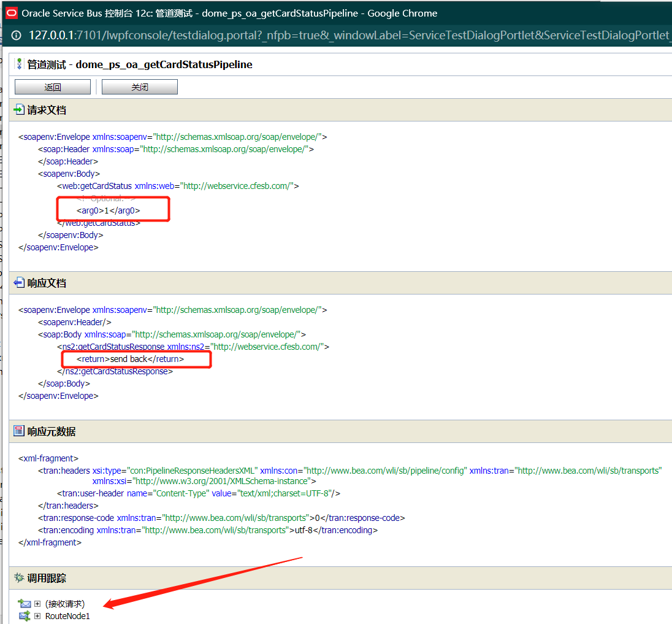Expand the RouteNode1 trace node
The image size is (672, 624).
pos(37,616)
